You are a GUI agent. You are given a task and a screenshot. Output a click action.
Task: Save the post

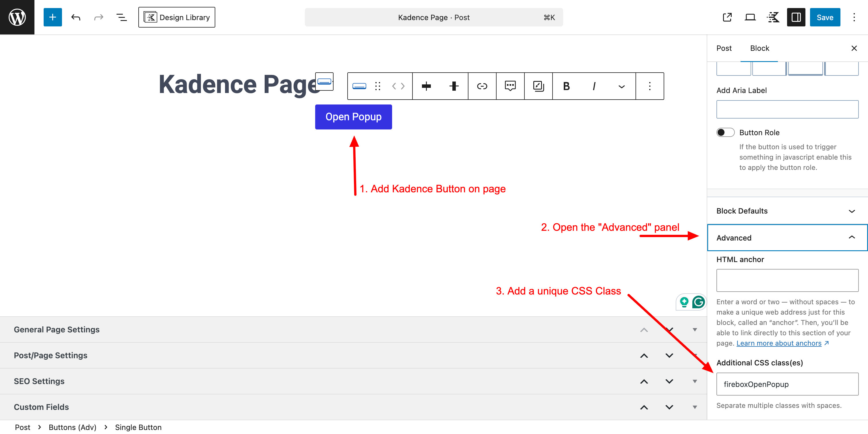[x=825, y=17]
